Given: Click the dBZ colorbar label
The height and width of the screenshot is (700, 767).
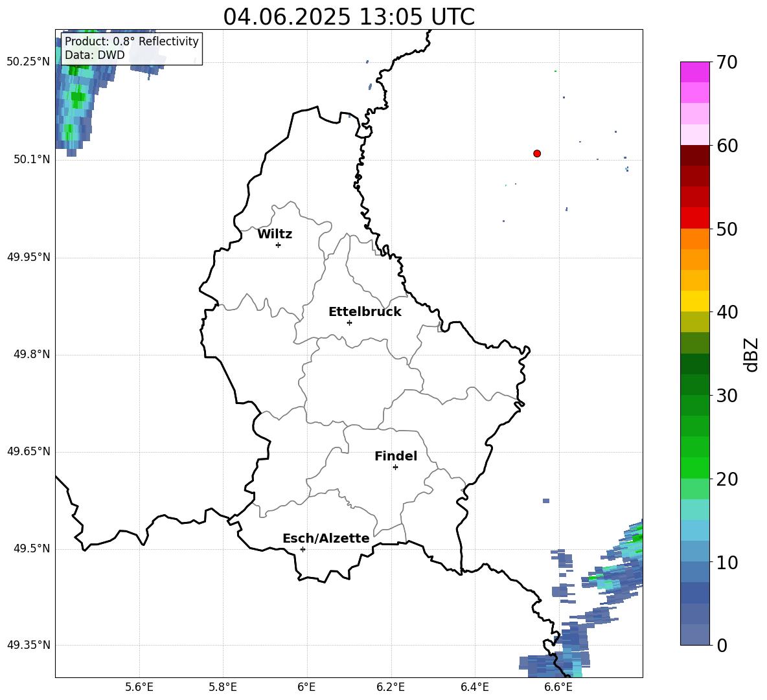Looking at the screenshot, I should (x=750, y=354).
